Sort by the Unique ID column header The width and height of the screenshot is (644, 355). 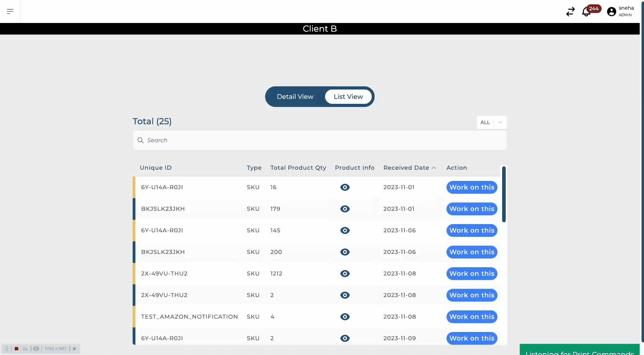[x=156, y=168]
